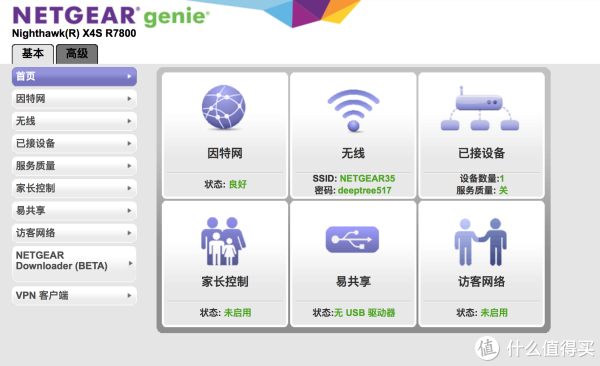Open the 首页 home menu item
Screen dimensions: 600x366
pyautogui.click(x=74, y=77)
